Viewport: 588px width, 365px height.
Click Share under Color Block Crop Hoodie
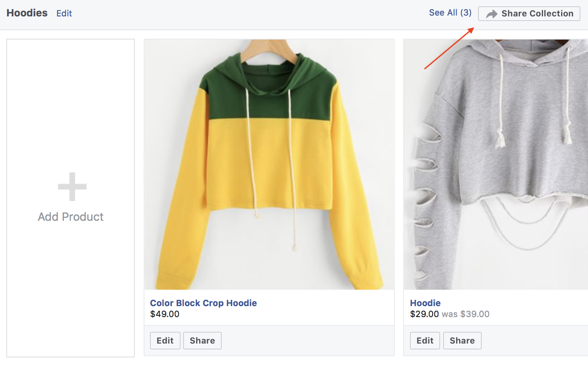pos(202,341)
